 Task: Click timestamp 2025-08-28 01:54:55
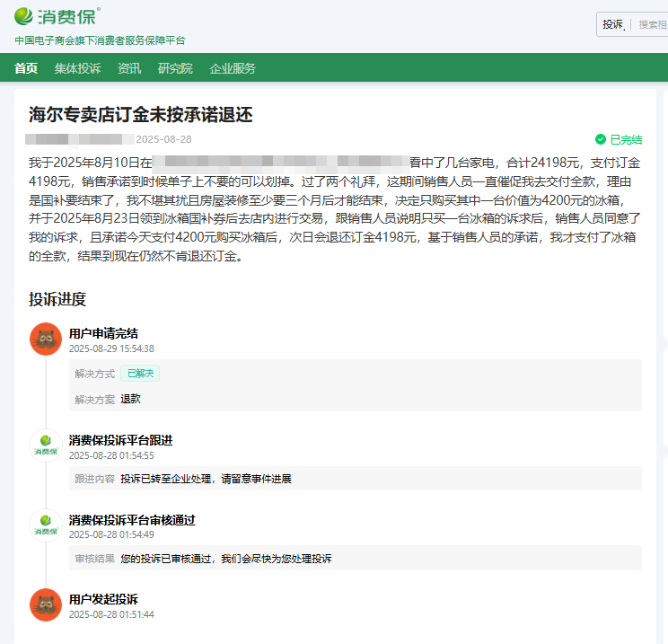point(111,455)
